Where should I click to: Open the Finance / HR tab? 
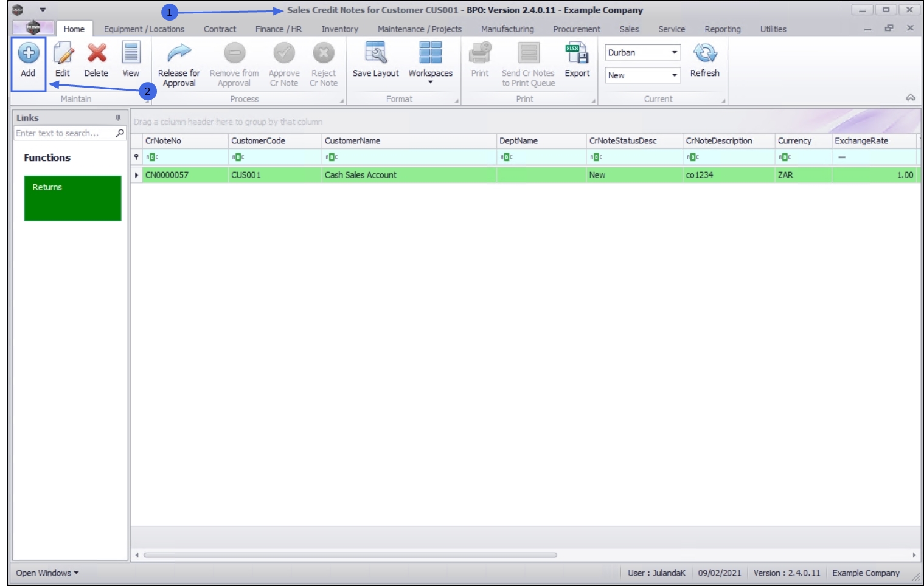(x=279, y=29)
